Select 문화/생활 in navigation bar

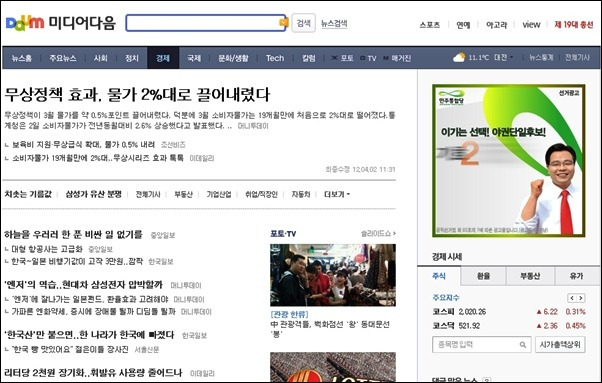coord(233,58)
